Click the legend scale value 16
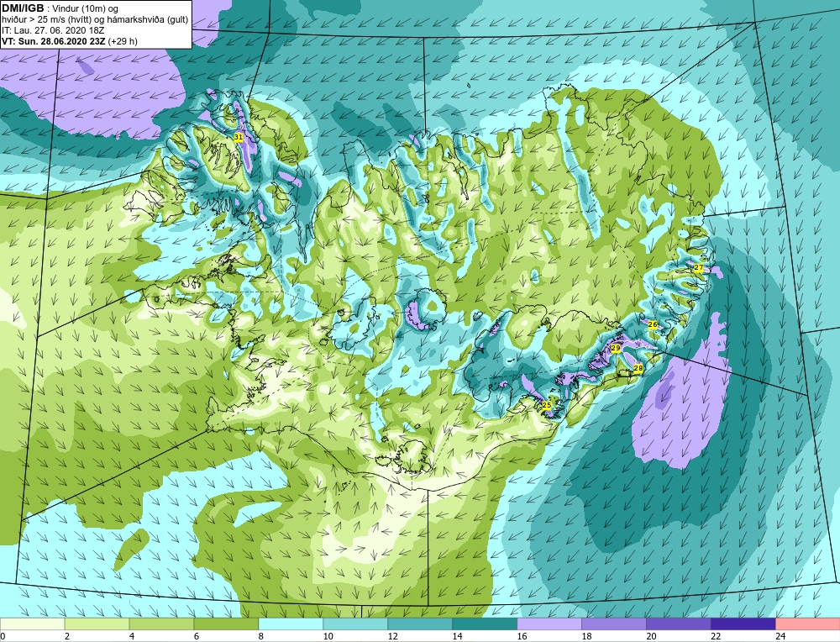This screenshot has height=642, width=840. (x=522, y=636)
